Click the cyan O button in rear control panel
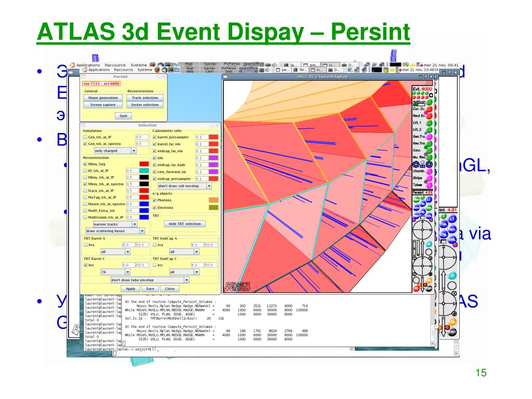 452,276
